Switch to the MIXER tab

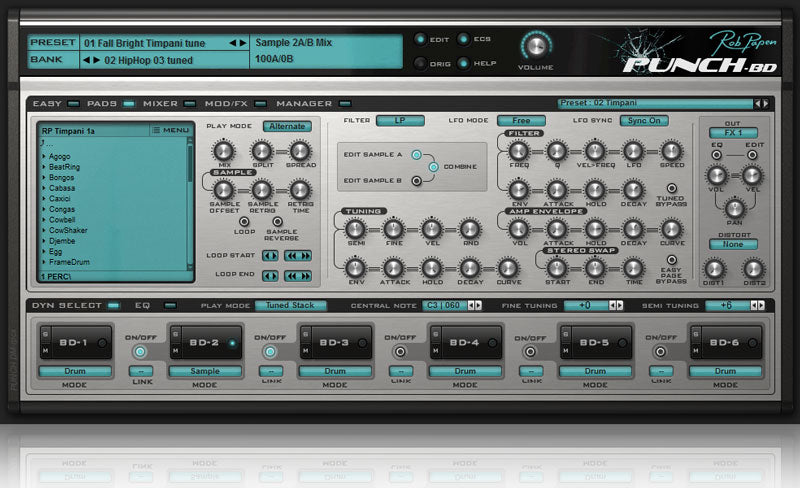tap(169, 104)
